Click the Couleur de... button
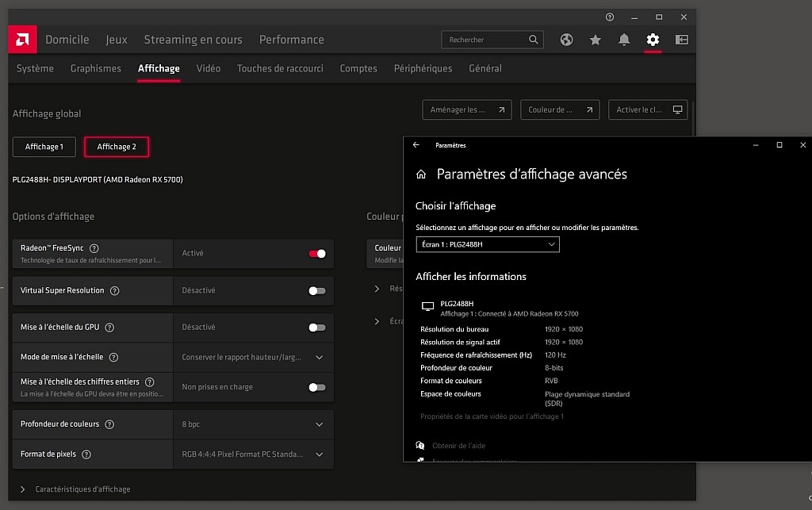 pyautogui.click(x=560, y=109)
